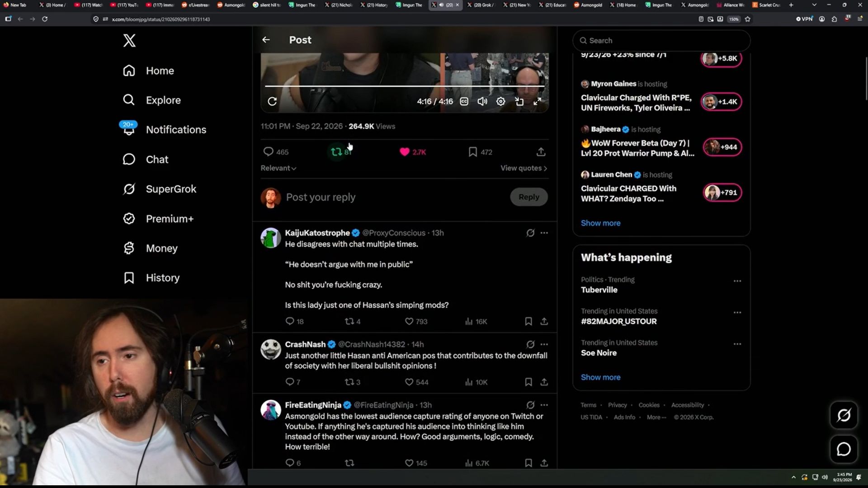This screenshot has width=868, height=488.
Task: Like CrashNash's reply with 544 likes
Action: [409, 382]
